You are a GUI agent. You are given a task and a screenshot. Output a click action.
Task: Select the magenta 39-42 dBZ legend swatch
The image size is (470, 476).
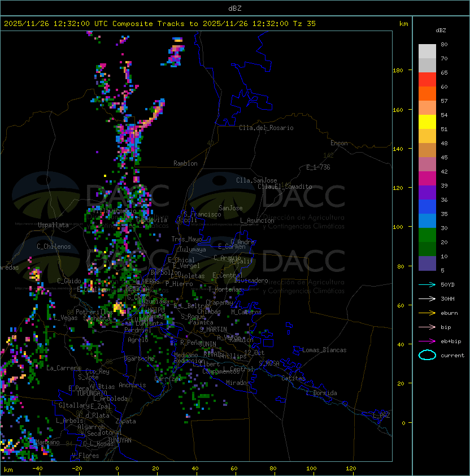coord(427,179)
